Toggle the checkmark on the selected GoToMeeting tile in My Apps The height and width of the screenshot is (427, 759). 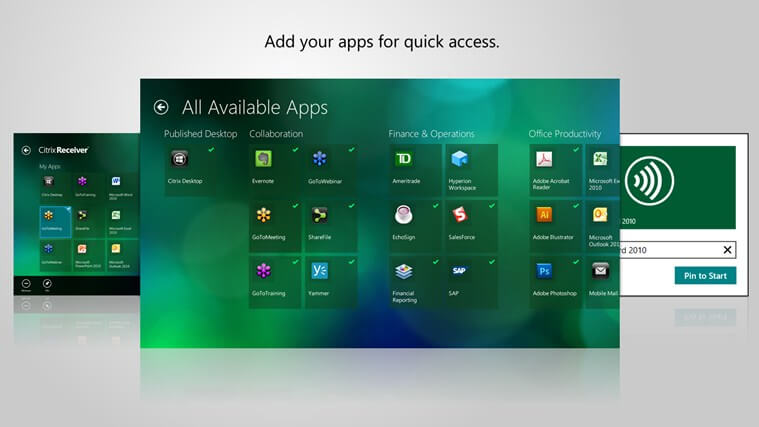[x=68, y=209]
